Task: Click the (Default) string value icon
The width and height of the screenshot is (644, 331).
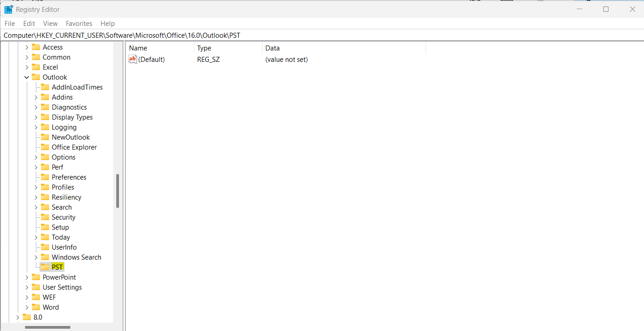Action: pyautogui.click(x=133, y=59)
